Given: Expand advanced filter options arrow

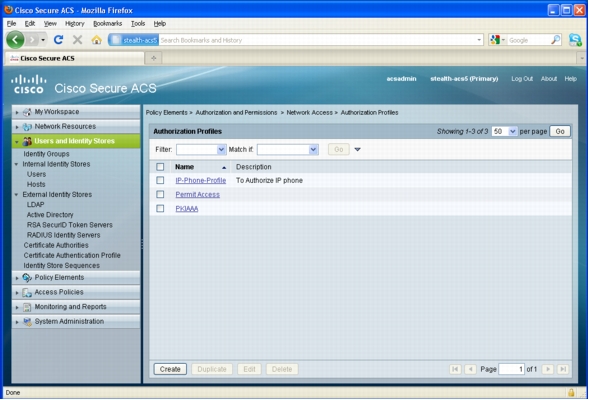Looking at the screenshot, I should [357, 149].
